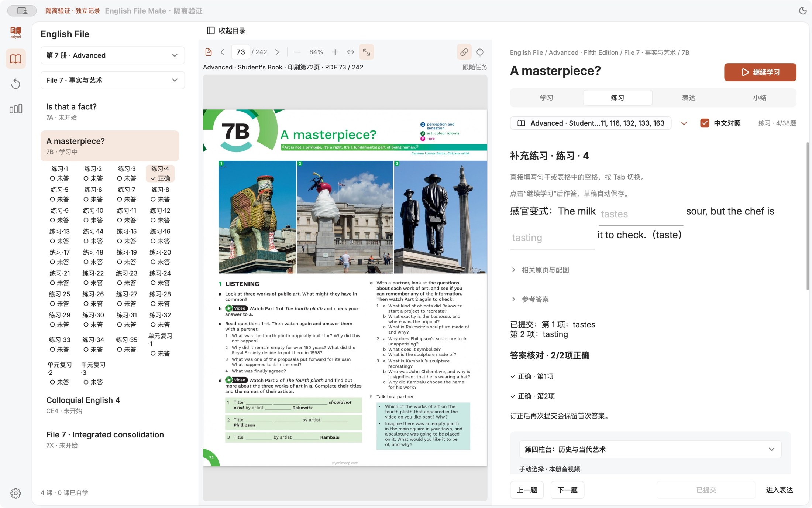The image size is (812, 508).
Task: Open 单元复习·3 review exercise
Action: coord(93,373)
